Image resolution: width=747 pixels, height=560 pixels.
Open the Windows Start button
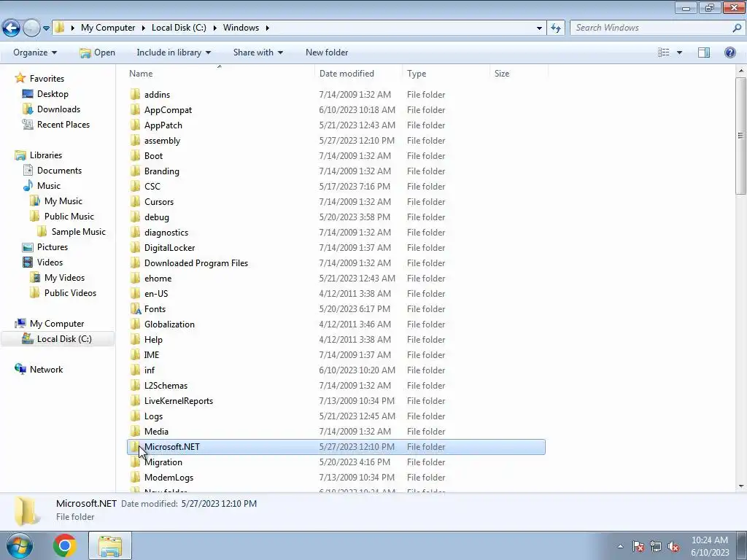(20, 545)
